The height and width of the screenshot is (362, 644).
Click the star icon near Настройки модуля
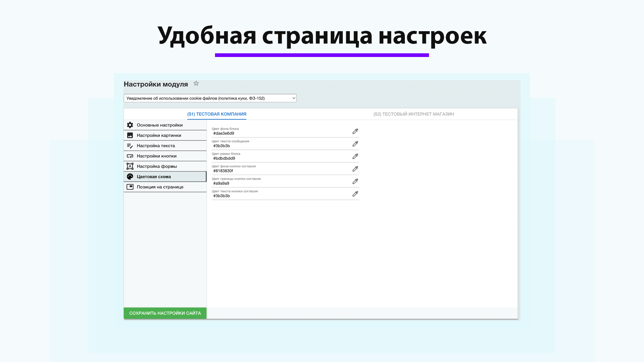coord(196,83)
